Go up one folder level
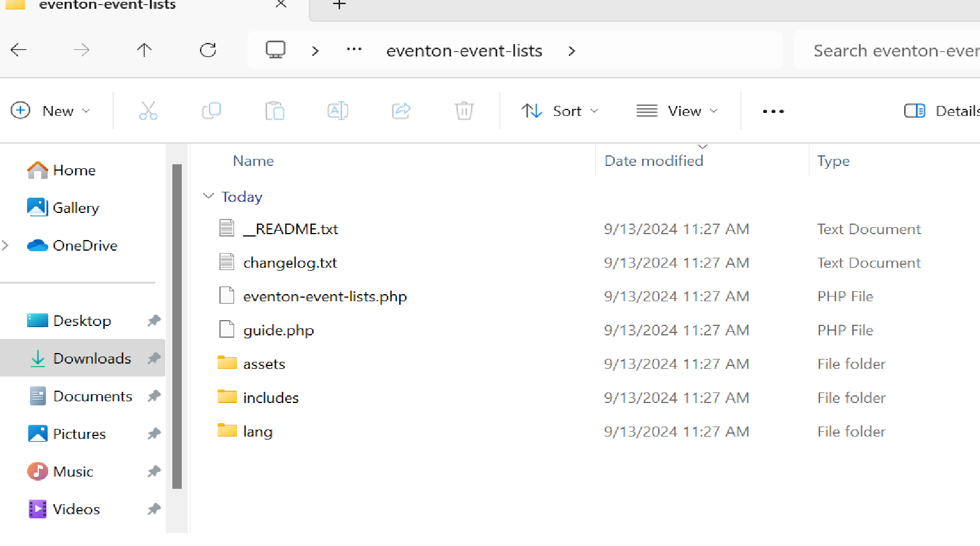This screenshot has height=546, width=980. coord(144,50)
